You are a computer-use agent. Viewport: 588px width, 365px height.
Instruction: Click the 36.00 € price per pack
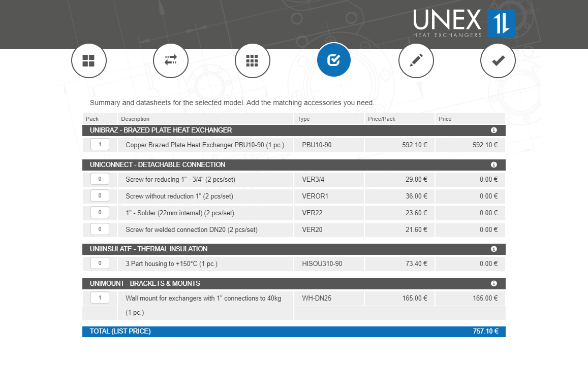[416, 196]
